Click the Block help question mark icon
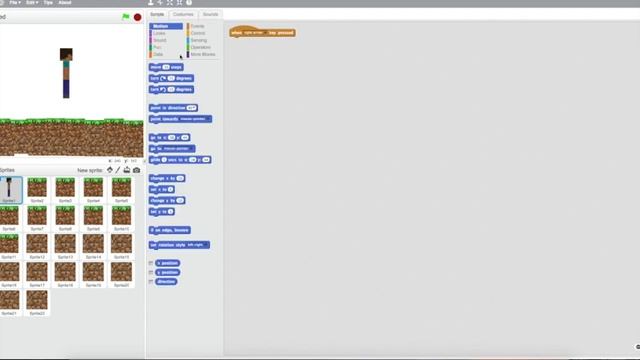The height and width of the screenshot is (360, 640). click(189, 2)
